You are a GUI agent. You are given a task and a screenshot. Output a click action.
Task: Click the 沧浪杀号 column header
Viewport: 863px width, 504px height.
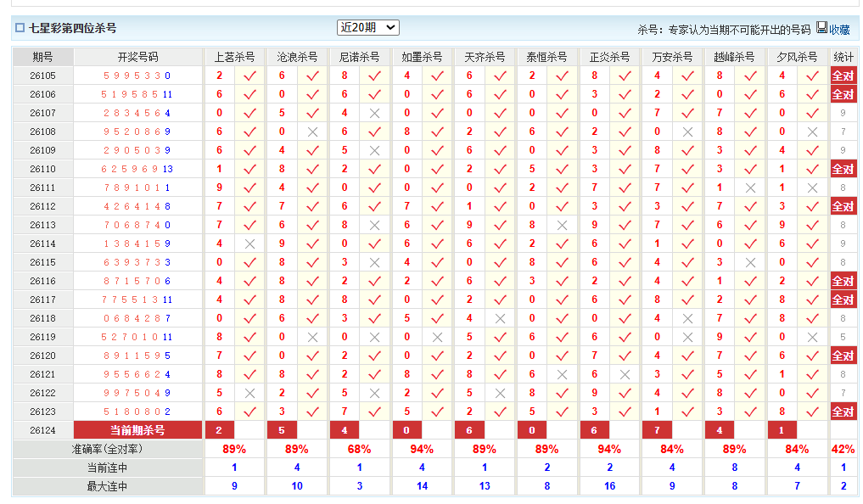pos(297,57)
